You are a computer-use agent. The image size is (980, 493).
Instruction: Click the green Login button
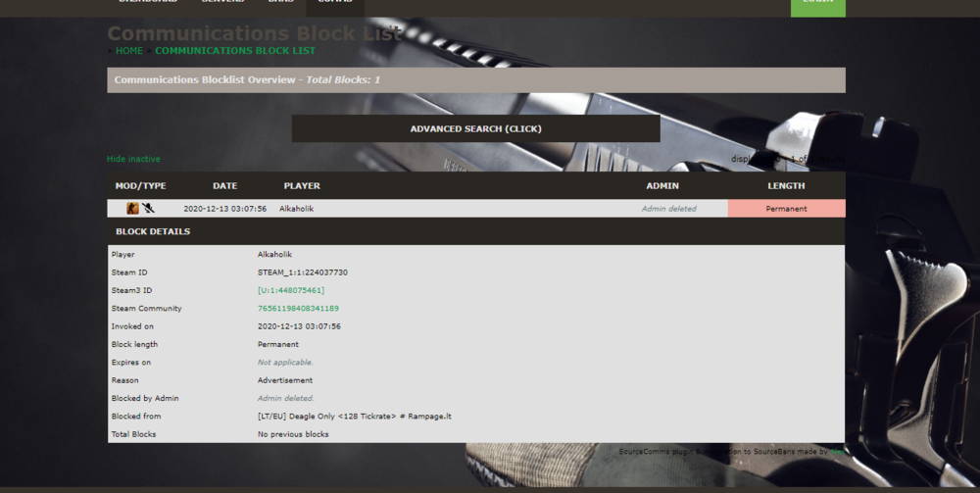click(817, 5)
